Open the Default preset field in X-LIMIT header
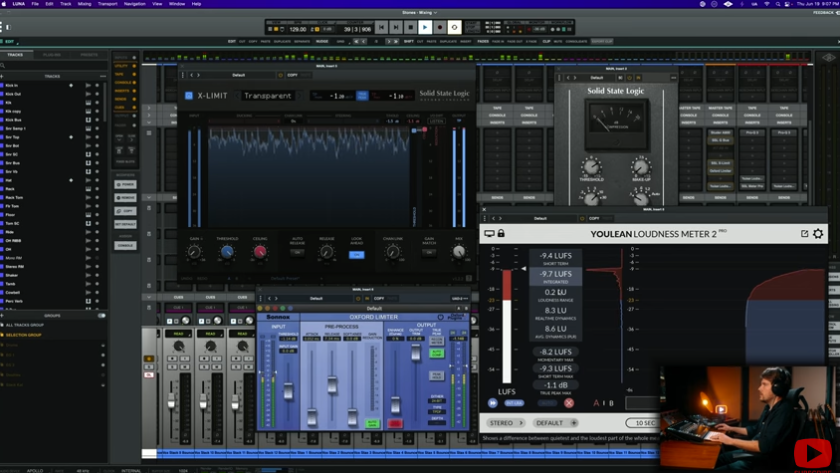Viewport: 840px width, 473px height. click(239, 75)
